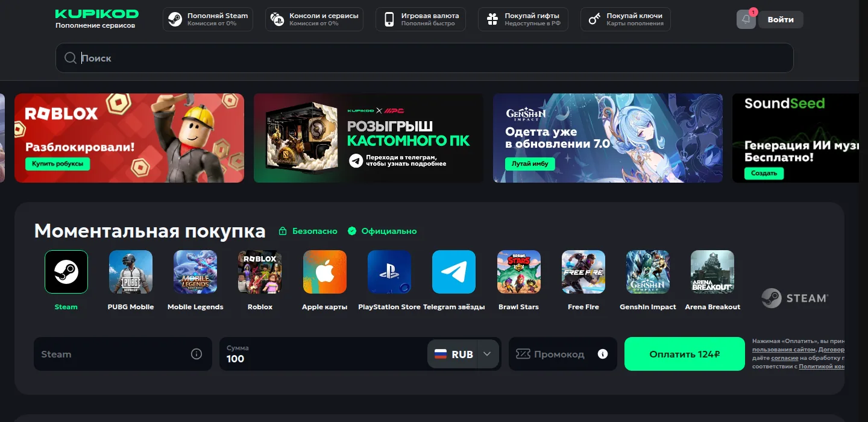This screenshot has height=422, width=868.
Task: Open the Игровая валюта menu item
Action: [421, 19]
